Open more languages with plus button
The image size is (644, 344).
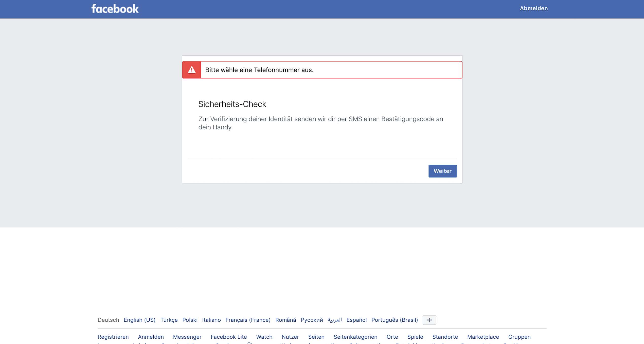pyautogui.click(x=429, y=320)
